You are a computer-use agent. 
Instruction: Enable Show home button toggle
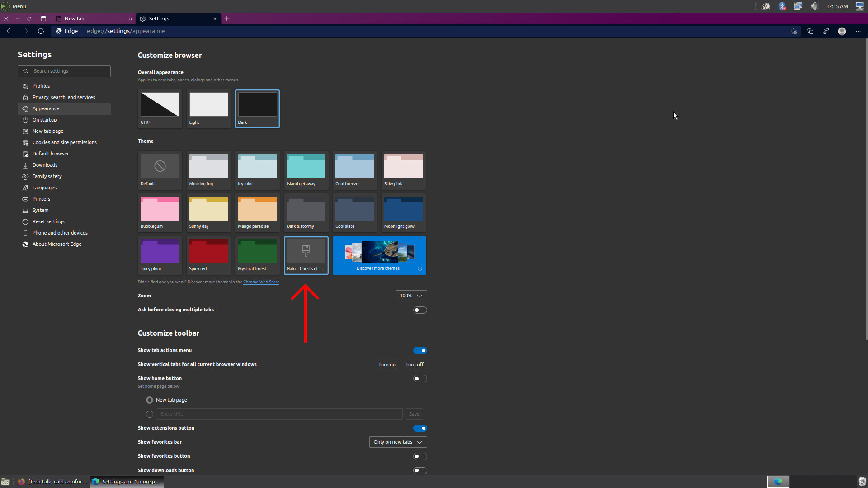[x=420, y=379]
